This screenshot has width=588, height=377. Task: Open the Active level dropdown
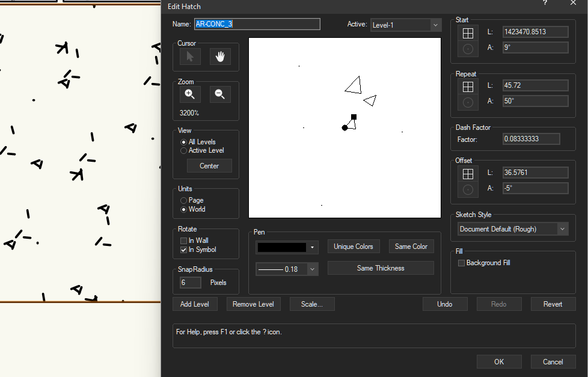point(406,25)
